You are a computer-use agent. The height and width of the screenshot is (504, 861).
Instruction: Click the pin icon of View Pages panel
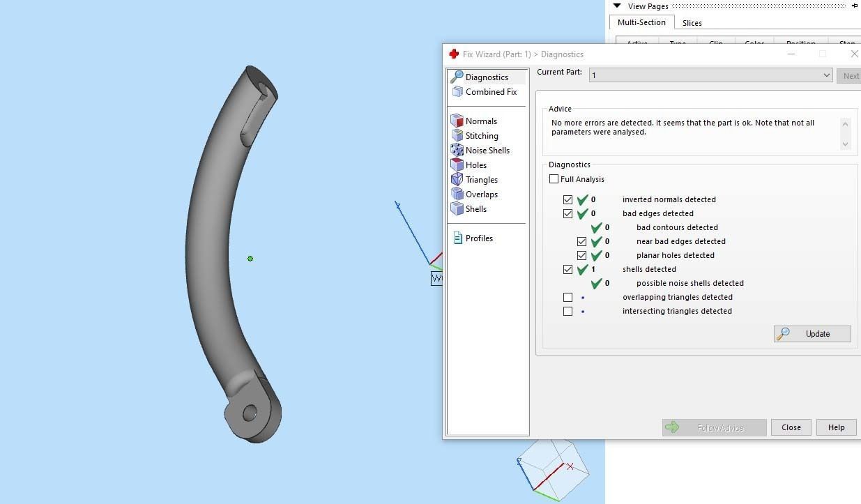pos(855,6)
